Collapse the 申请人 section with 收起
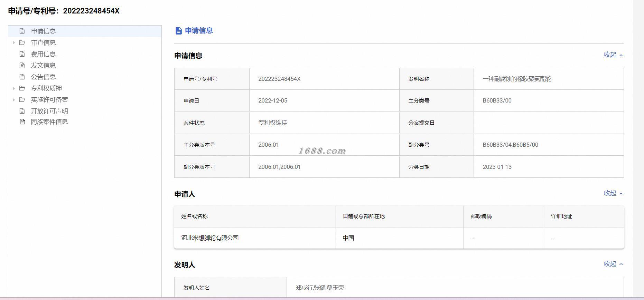The width and height of the screenshot is (644, 300). [x=613, y=193]
